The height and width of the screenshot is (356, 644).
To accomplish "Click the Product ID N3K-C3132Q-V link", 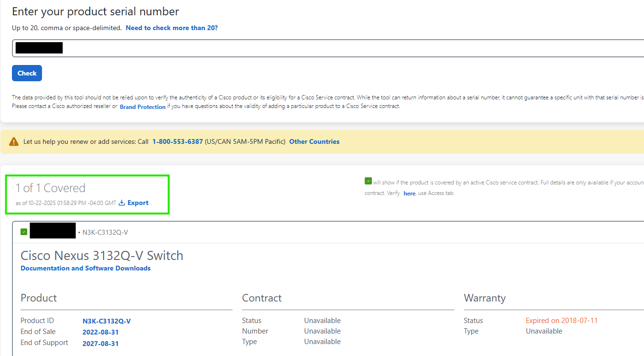I will (x=106, y=321).
